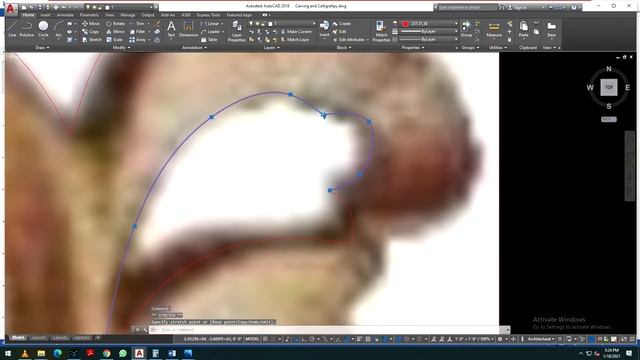Click Match Layer button
The image size is (640, 360).
[x=295, y=40]
